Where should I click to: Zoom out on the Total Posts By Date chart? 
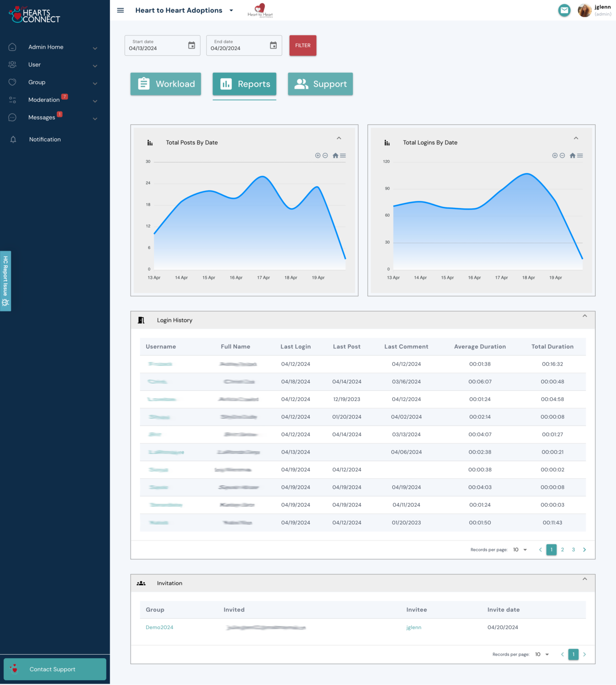[x=326, y=155]
